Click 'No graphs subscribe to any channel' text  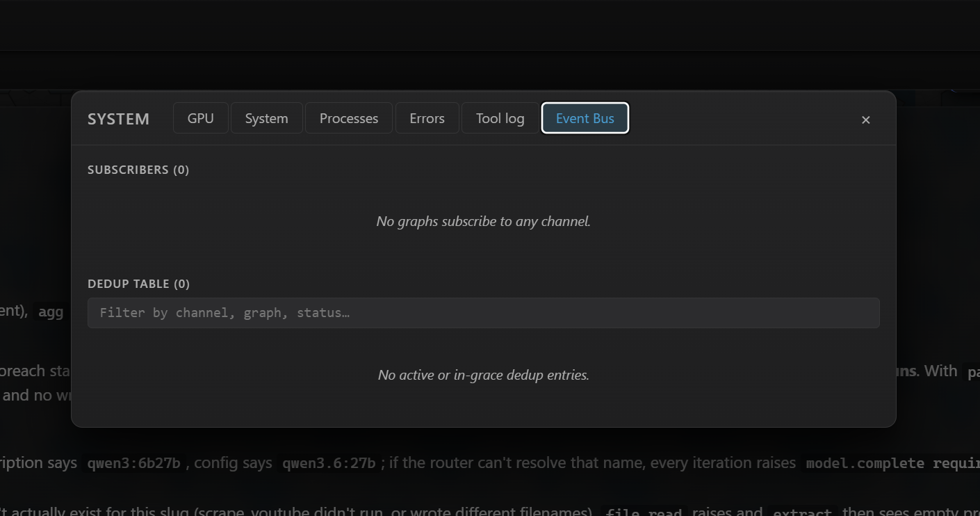[x=484, y=221]
